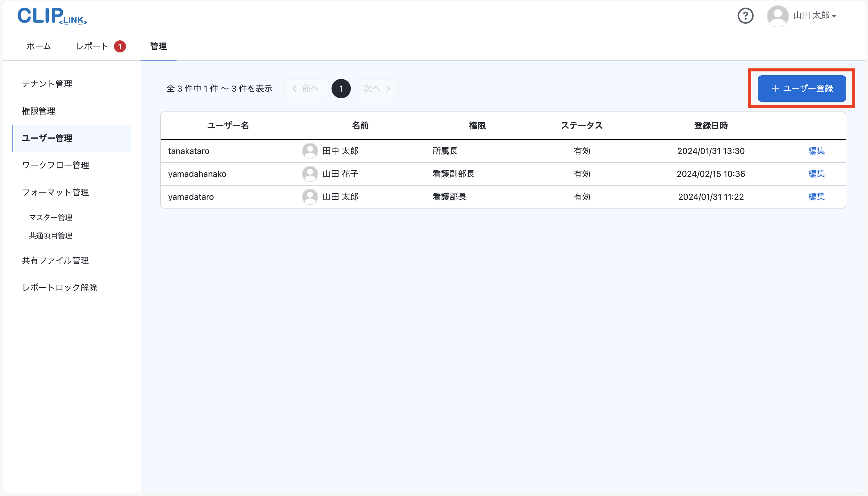Click the 次へ next-page chevron
868x496 pixels.
tap(388, 88)
